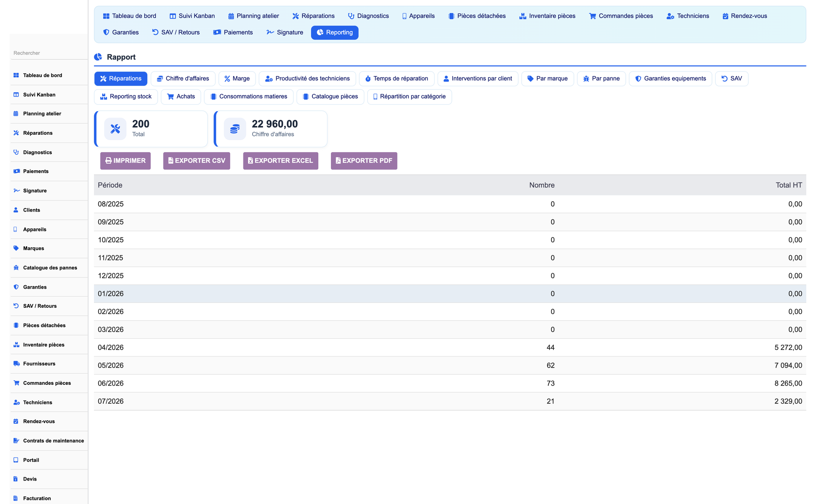The height and width of the screenshot is (504, 814).
Task: Click the Paiements money icon in sidebar
Action: pos(16,171)
